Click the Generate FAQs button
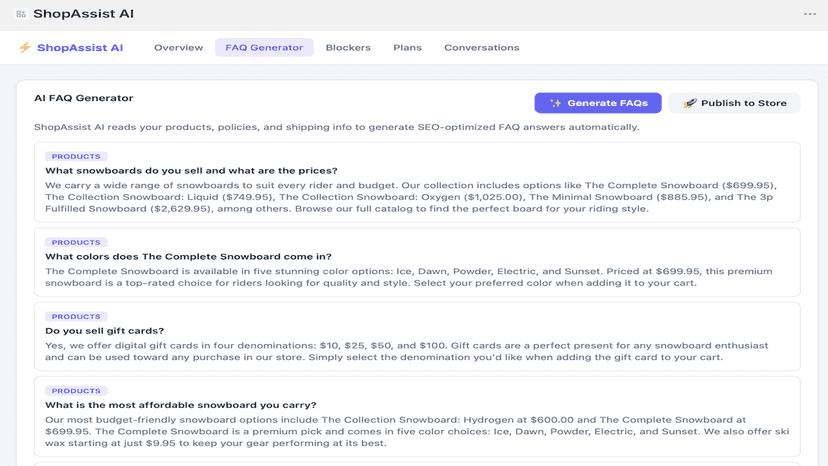The width and height of the screenshot is (828, 466). tap(598, 103)
